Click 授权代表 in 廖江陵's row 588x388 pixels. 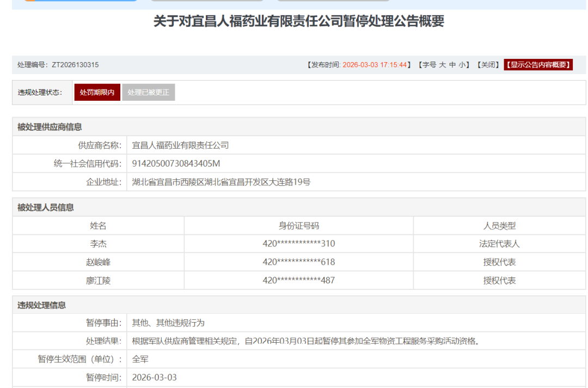click(499, 280)
